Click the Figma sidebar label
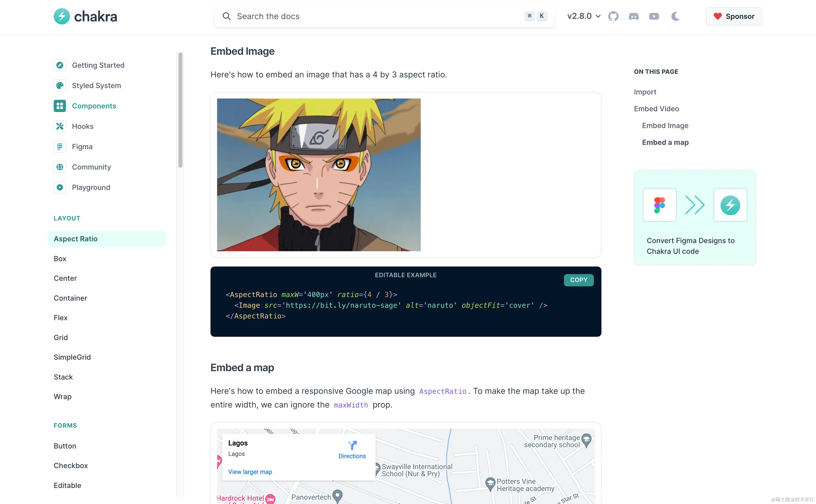 82,147
